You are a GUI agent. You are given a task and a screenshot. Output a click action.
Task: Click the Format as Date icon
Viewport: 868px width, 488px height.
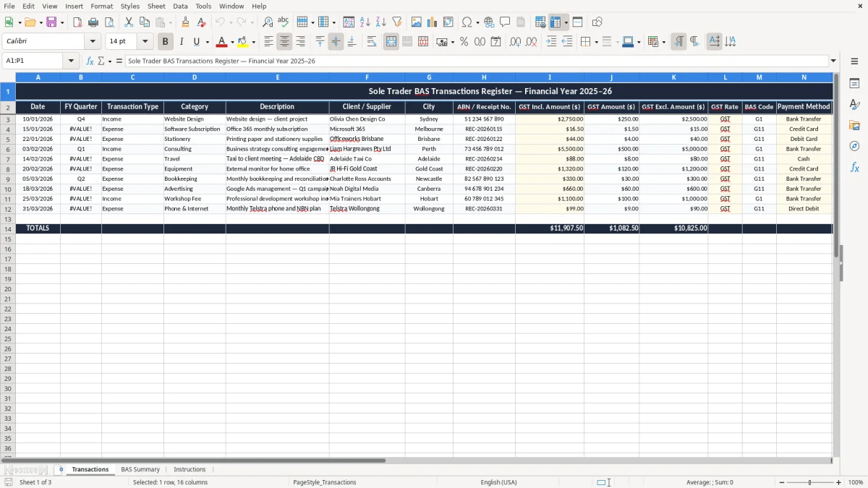click(495, 42)
